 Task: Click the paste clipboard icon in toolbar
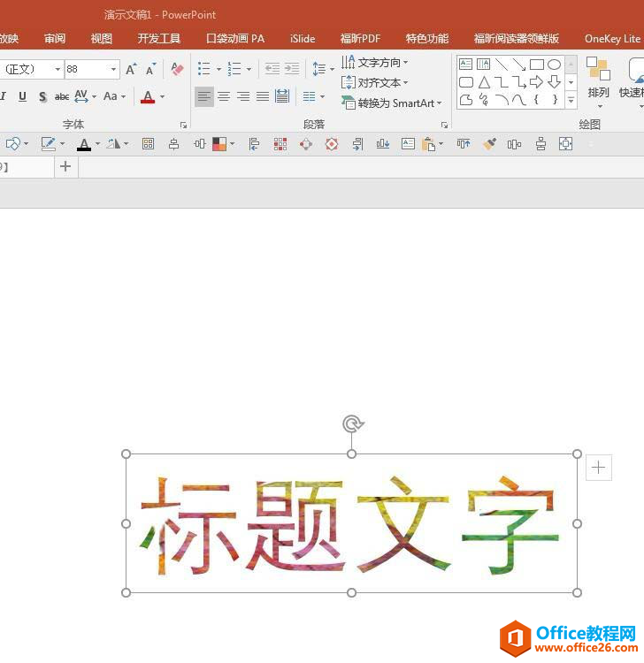click(429, 144)
